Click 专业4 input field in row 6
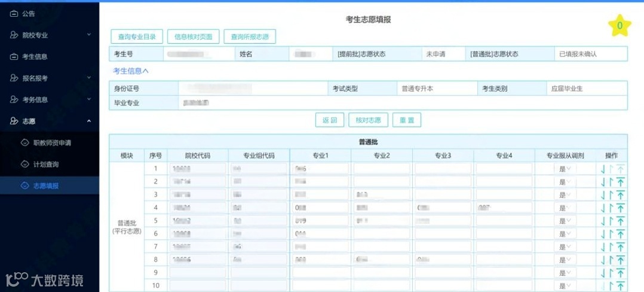644x292 pixels. [504, 234]
